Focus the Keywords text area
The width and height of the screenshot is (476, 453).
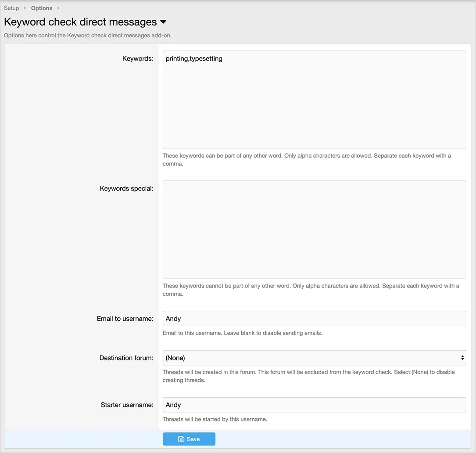[314, 100]
